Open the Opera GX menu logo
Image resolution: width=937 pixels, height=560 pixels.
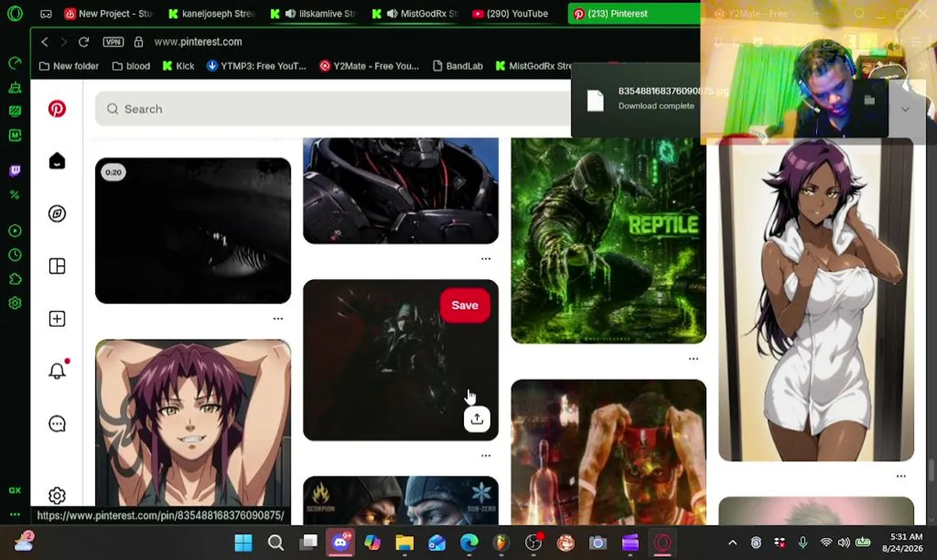tap(15, 13)
